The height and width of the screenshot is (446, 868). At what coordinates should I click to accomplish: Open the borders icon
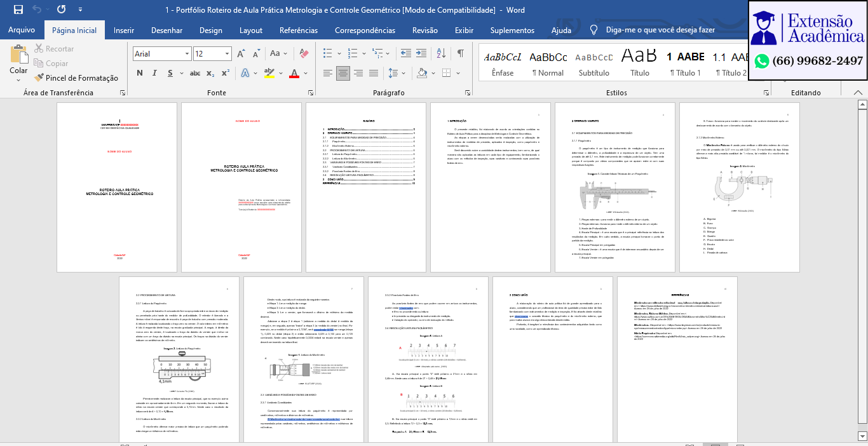[447, 73]
